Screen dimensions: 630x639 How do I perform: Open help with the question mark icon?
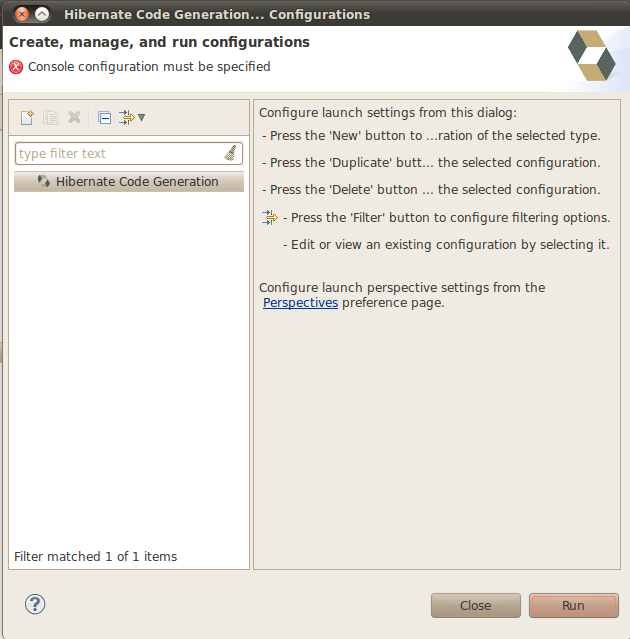pos(35,604)
